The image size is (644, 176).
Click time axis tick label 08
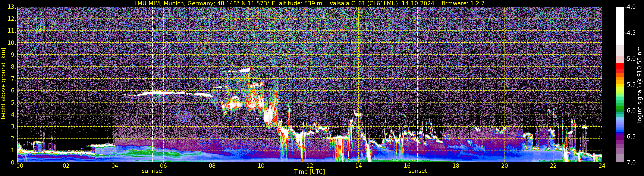tap(212, 166)
